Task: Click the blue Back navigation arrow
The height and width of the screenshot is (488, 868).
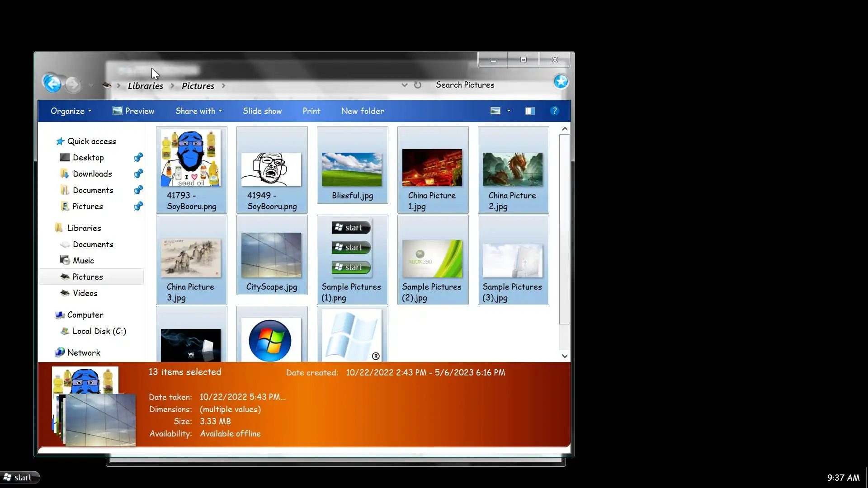Action: [x=52, y=84]
